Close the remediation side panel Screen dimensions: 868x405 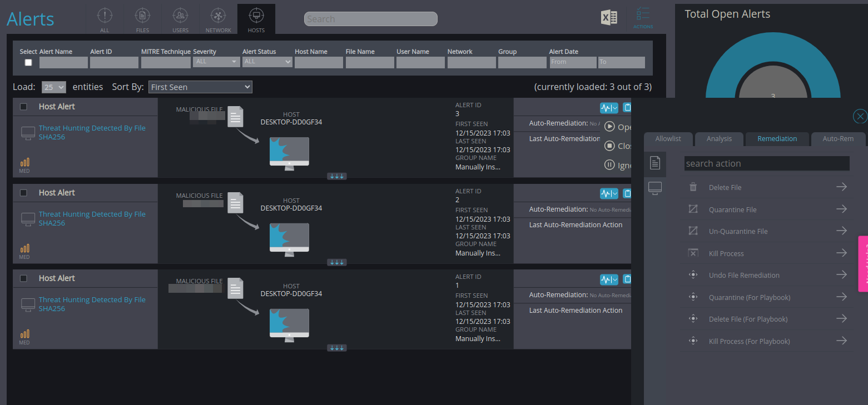click(860, 116)
